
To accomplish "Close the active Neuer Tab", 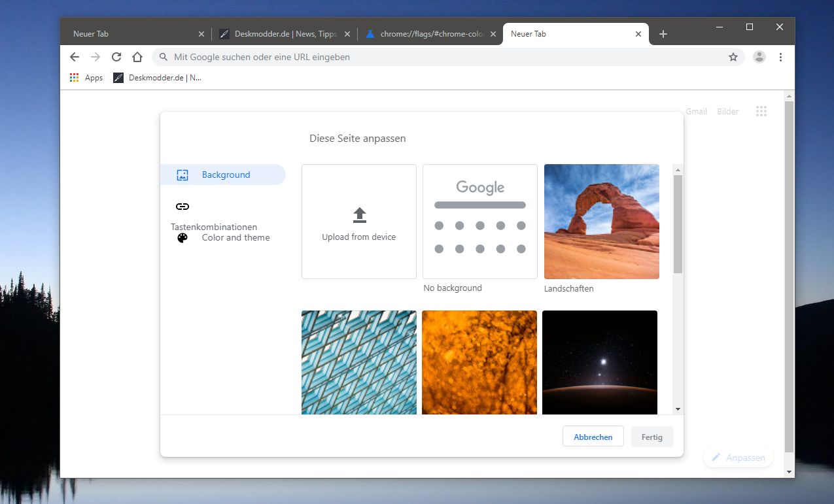I will coord(638,34).
